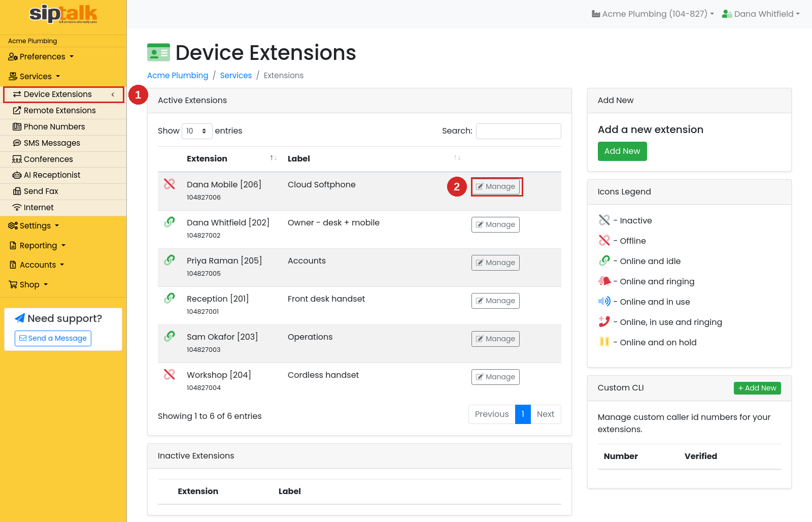Click Manage for Reception [201]
812x522 pixels.
[495, 301]
